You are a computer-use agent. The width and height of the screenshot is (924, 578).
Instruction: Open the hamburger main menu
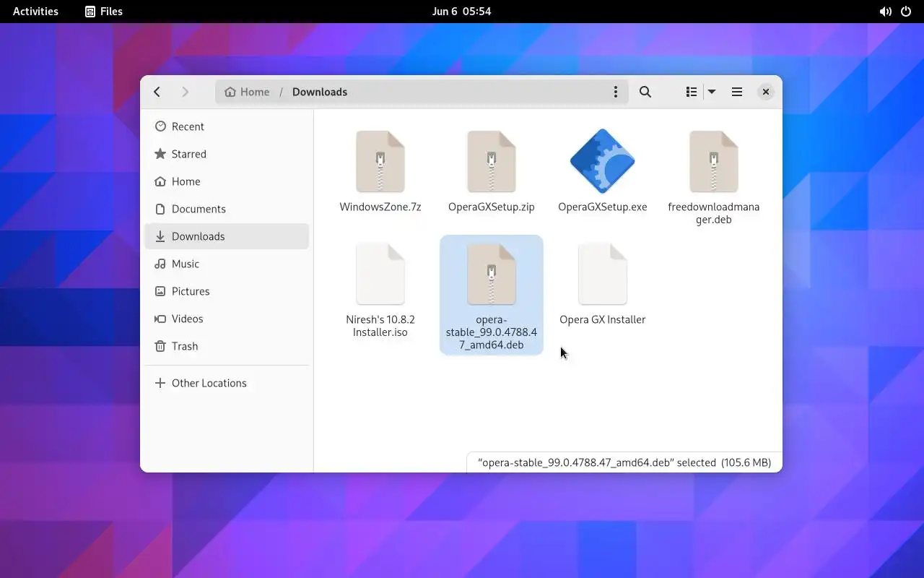point(737,92)
